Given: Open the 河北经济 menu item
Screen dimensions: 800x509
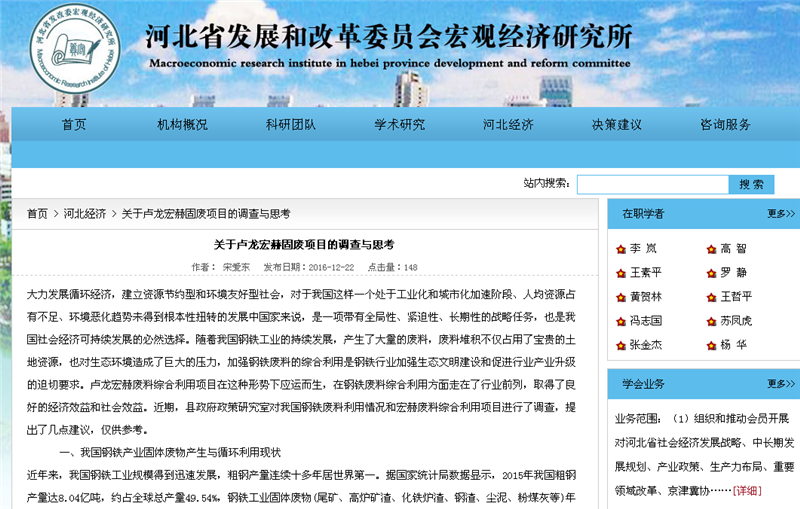Looking at the screenshot, I should click(x=508, y=124).
